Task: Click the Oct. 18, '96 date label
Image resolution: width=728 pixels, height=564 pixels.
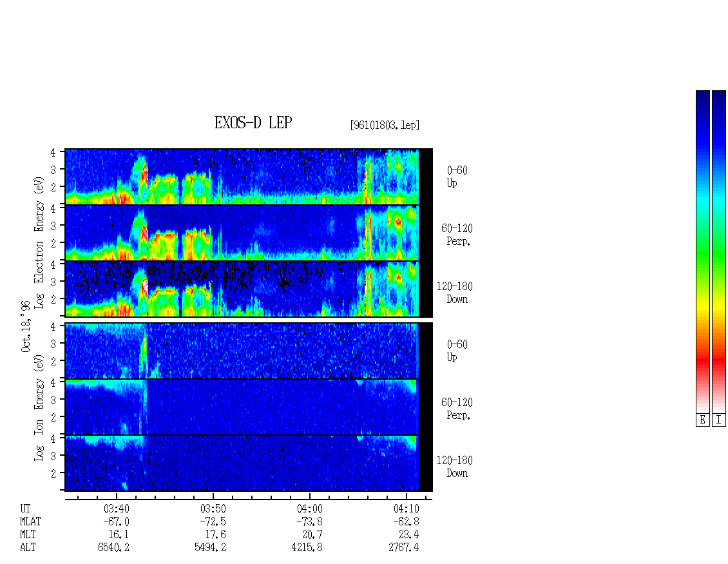Action: (26, 326)
